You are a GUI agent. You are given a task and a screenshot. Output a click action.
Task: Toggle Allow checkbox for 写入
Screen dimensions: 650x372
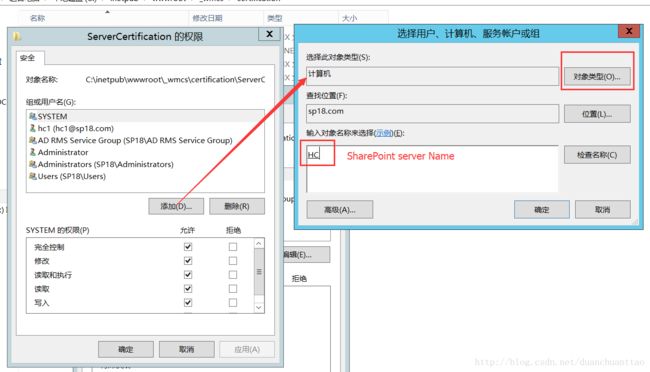(188, 302)
